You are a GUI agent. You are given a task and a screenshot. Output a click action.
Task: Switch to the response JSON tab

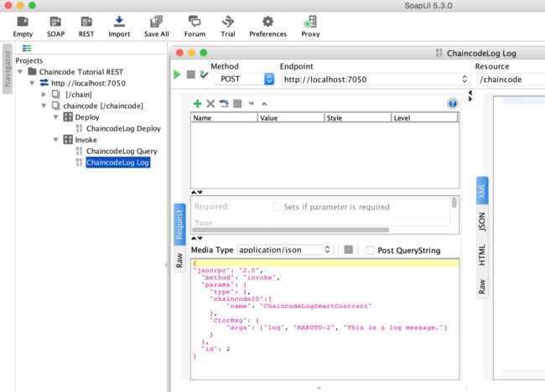[x=482, y=222]
